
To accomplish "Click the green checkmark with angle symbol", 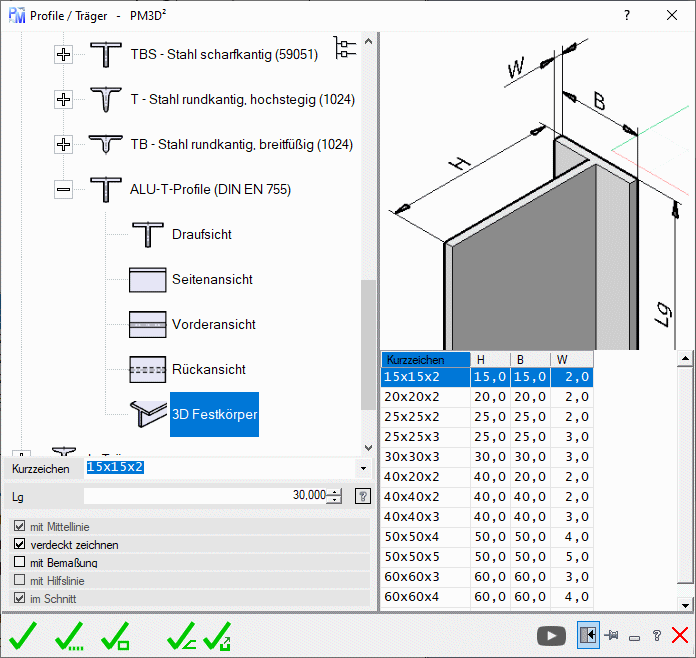I will click(181, 634).
